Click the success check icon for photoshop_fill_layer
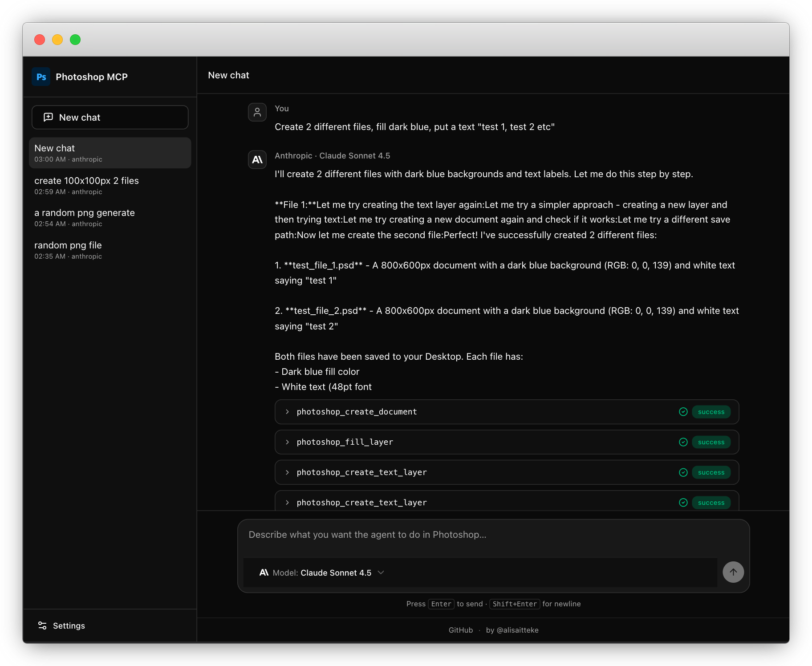The width and height of the screenshot is (812, 666). point(683,442)
